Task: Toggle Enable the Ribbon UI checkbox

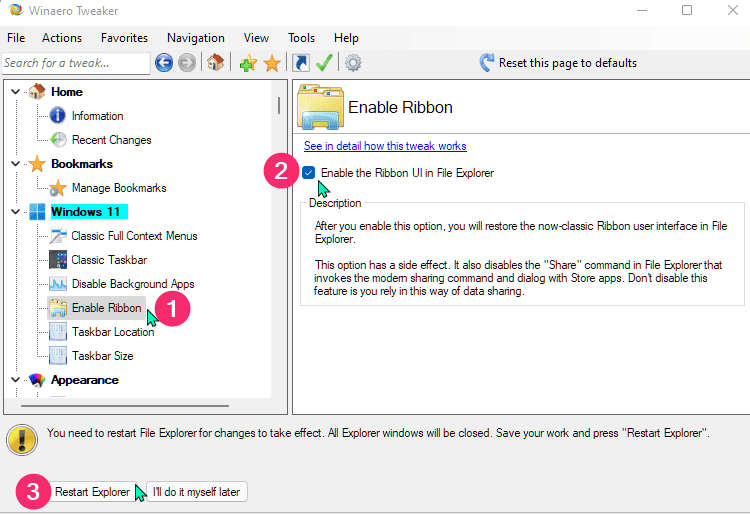Action: (309, 173)
